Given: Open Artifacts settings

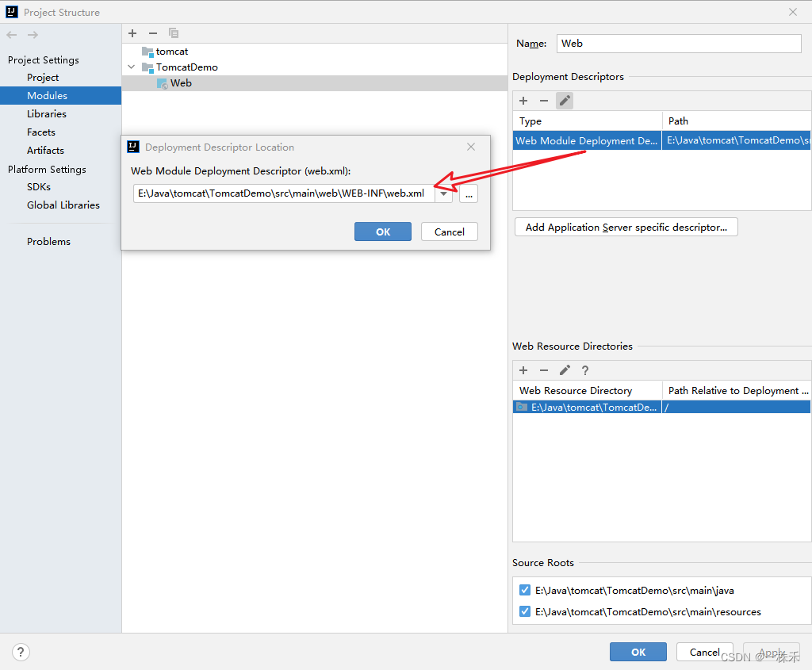Looking at the screenshot, I should [45, 150].
